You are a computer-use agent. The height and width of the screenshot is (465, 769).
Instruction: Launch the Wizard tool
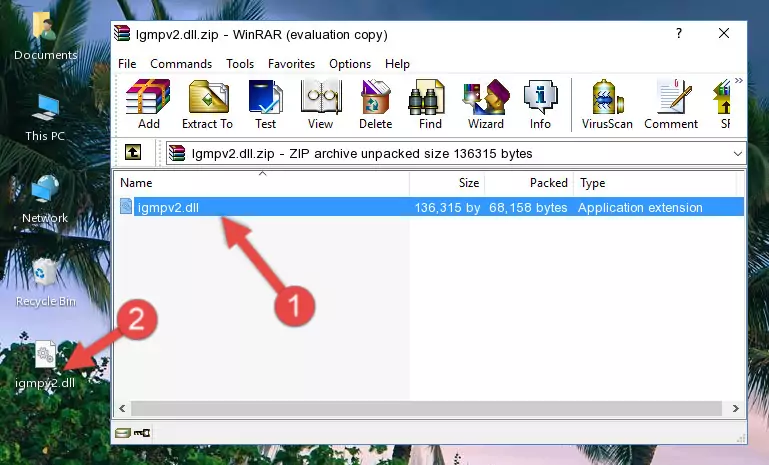[486, 104]
